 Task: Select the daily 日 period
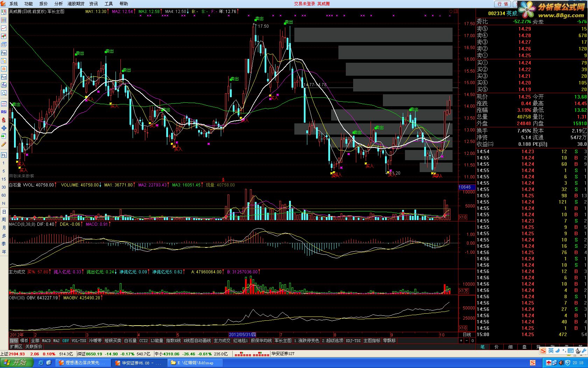[4, 212]
